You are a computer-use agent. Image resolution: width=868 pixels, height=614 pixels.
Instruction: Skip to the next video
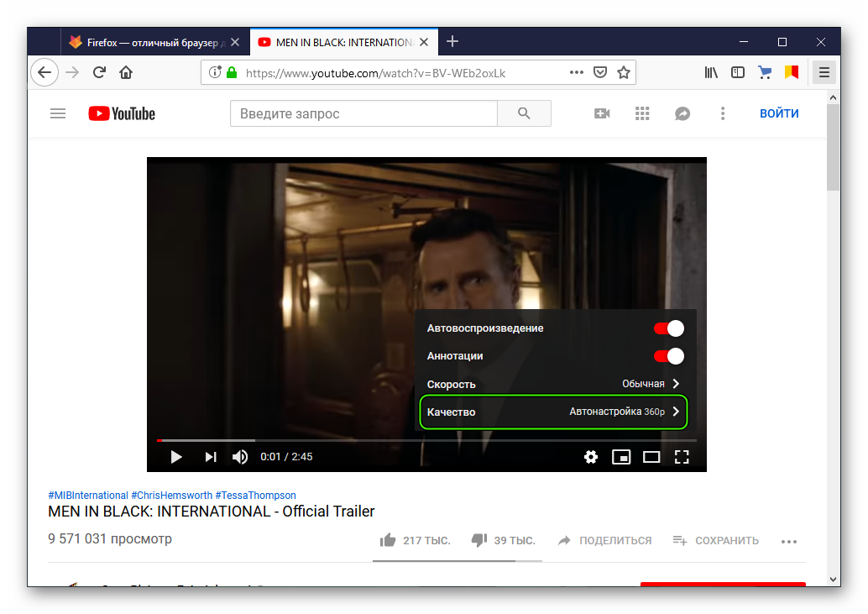click(211, 457)
